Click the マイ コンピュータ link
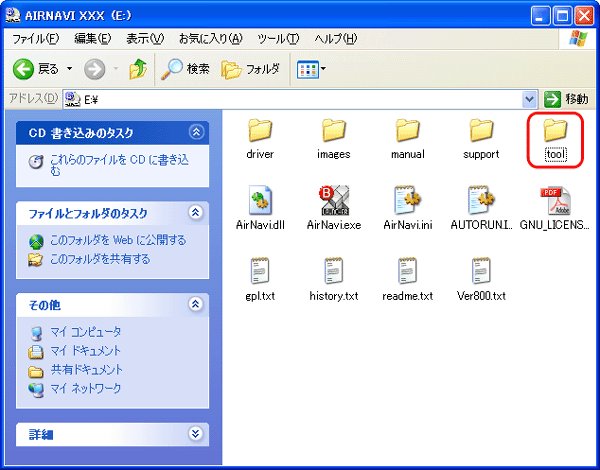This screenshot has width=600, height=470. pyautogui.click(x=86, y=332)
